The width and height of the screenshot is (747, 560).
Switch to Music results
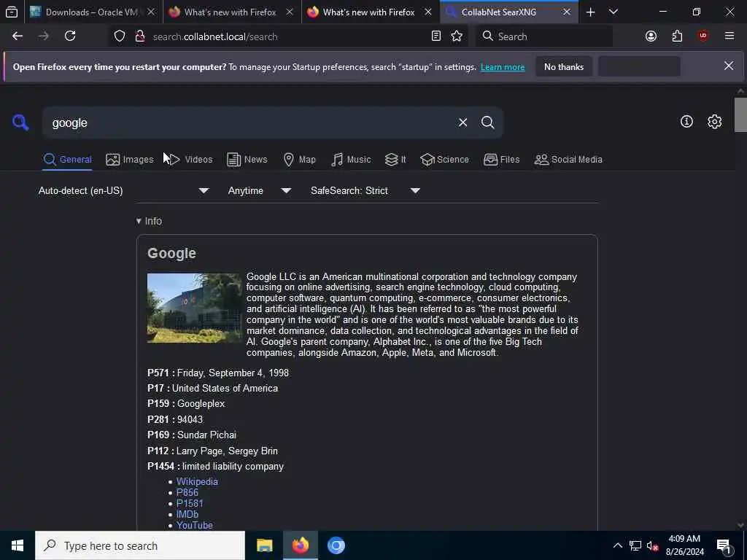[351, 160]
